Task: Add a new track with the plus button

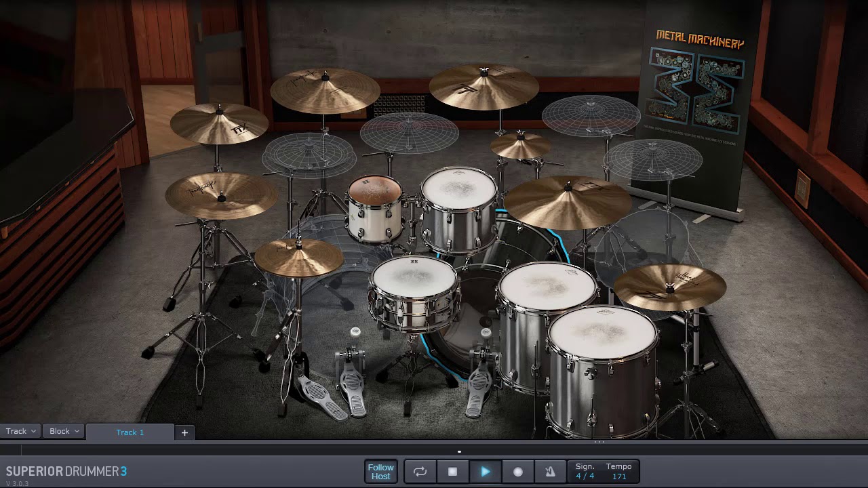Action: pos(184,432)
